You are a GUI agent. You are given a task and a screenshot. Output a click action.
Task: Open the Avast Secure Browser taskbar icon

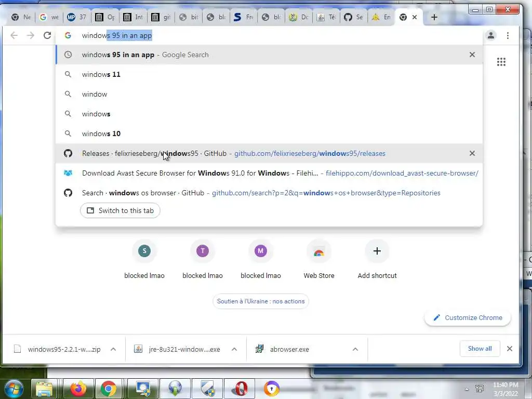click(x=271, y=389)
